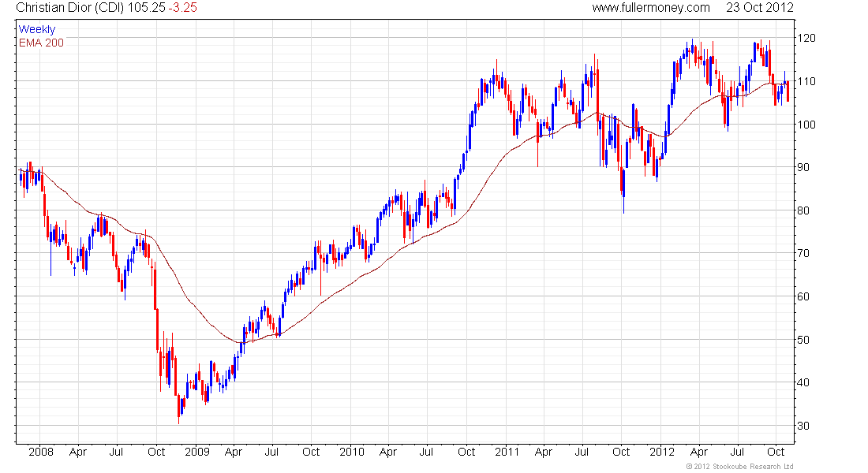This screenshot has height=473, width=868.
Task: Click the Jul label between 2010 and 2011
Action: [426, 452]
